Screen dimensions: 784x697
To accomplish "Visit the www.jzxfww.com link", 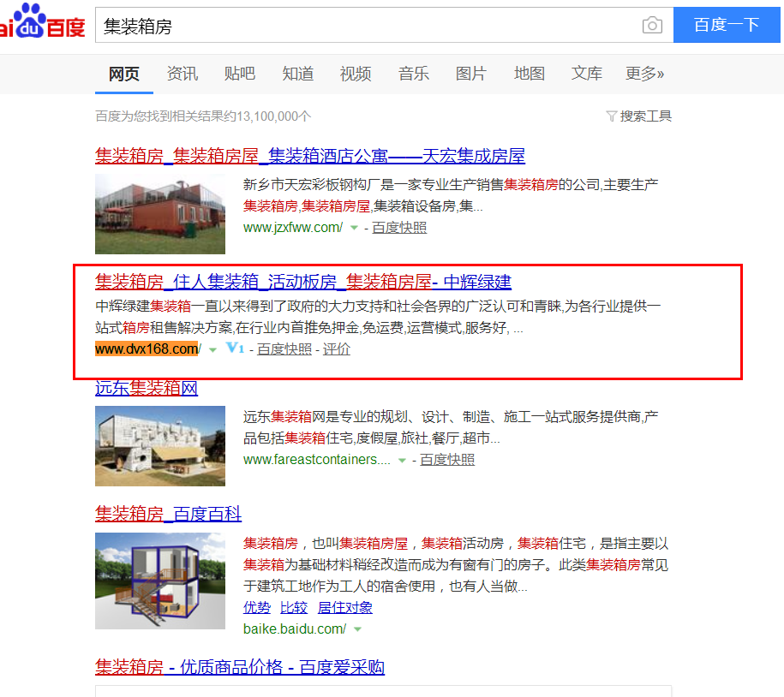I will click(293, 228).
